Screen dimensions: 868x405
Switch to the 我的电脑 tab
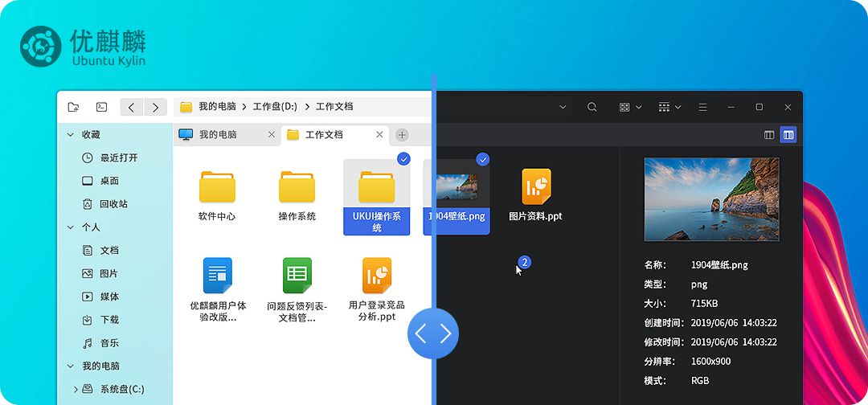217,135
